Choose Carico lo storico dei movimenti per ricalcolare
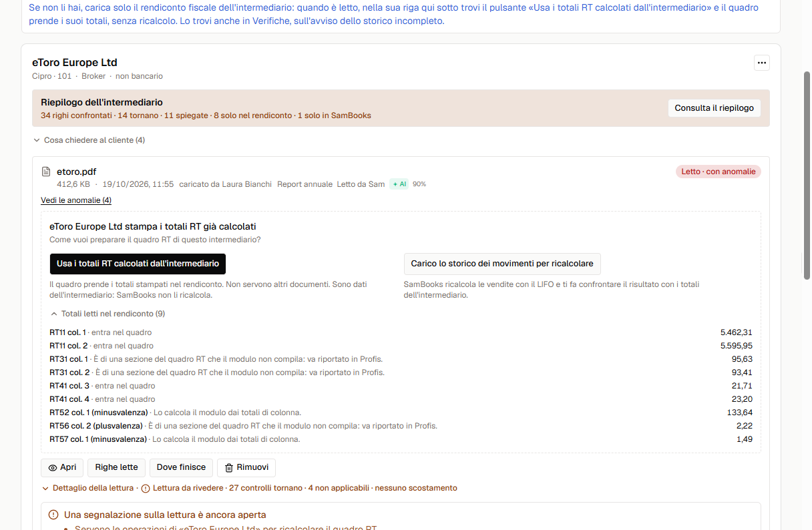812x530 pixels. coord(502,264)
